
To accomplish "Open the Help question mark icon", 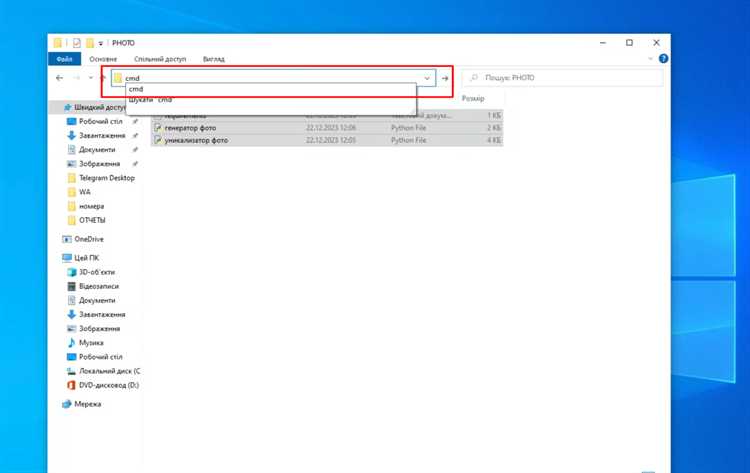I will click(x=663, y=59).
